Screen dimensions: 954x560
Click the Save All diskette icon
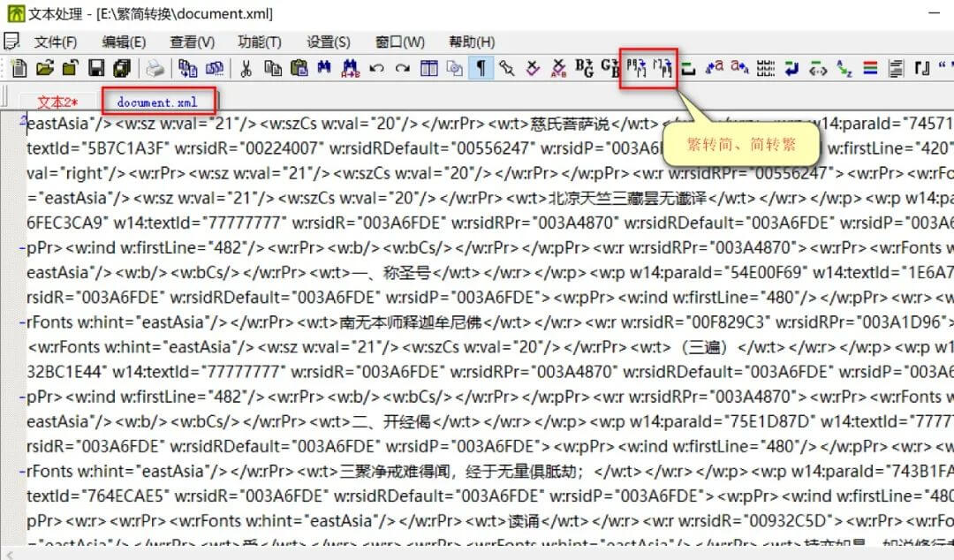[121, 68]
